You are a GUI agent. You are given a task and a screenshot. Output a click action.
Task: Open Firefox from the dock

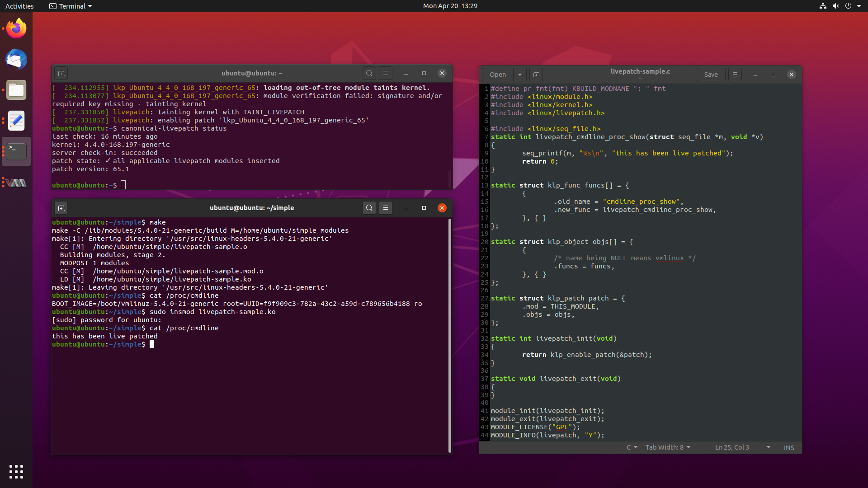(16, 29)
